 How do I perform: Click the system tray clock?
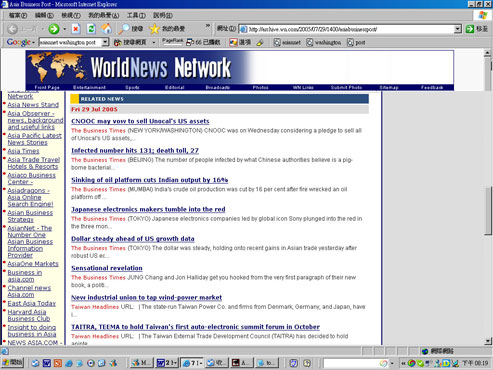[x=475, y=363]
